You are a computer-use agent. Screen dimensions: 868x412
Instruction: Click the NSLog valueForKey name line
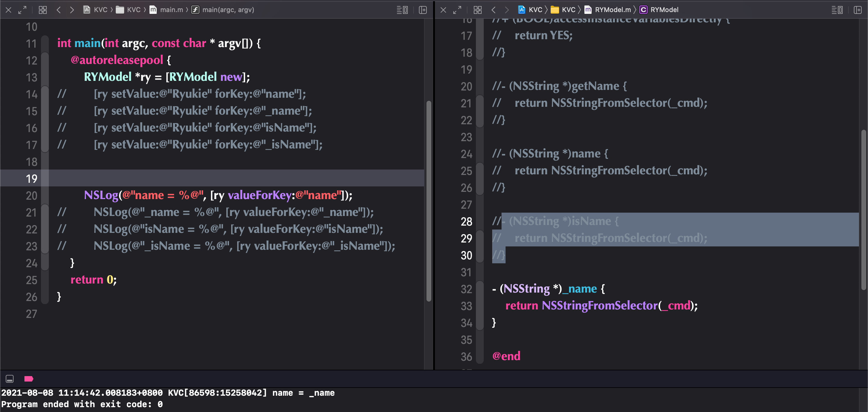tap(218, 195)
